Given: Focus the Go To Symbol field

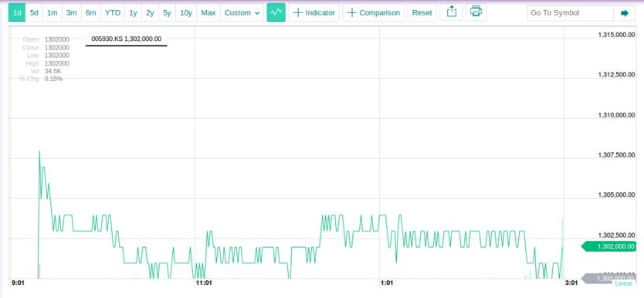Looking at the screenshot, I should (570, 12).
